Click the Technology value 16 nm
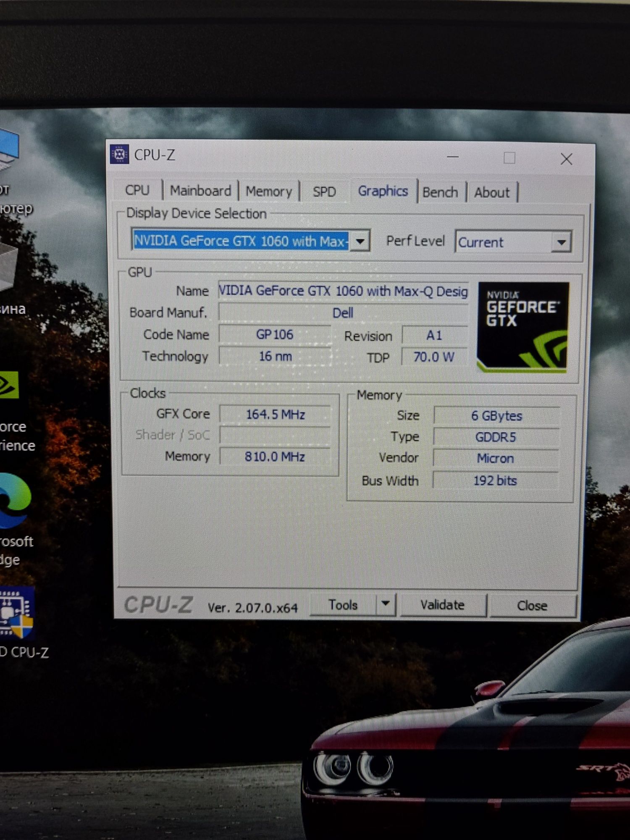Viewport: 630px width, 840px height. point(275,357)
